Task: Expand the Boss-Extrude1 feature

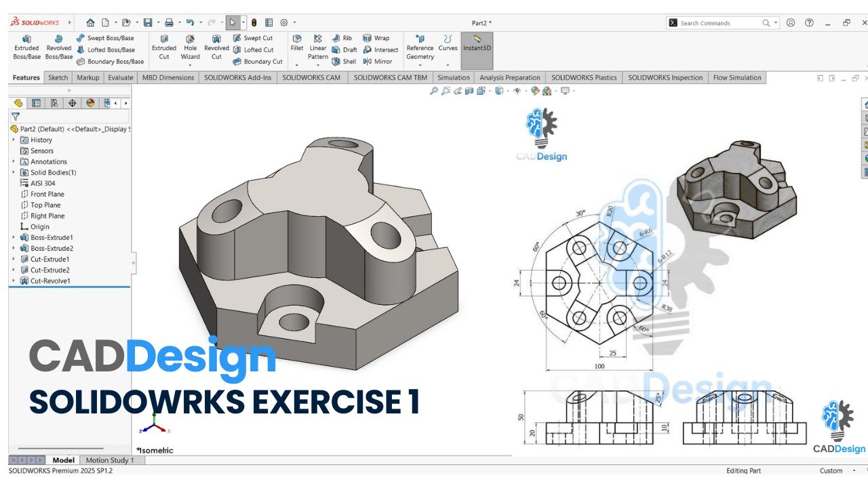Action: tap(14, 237)
